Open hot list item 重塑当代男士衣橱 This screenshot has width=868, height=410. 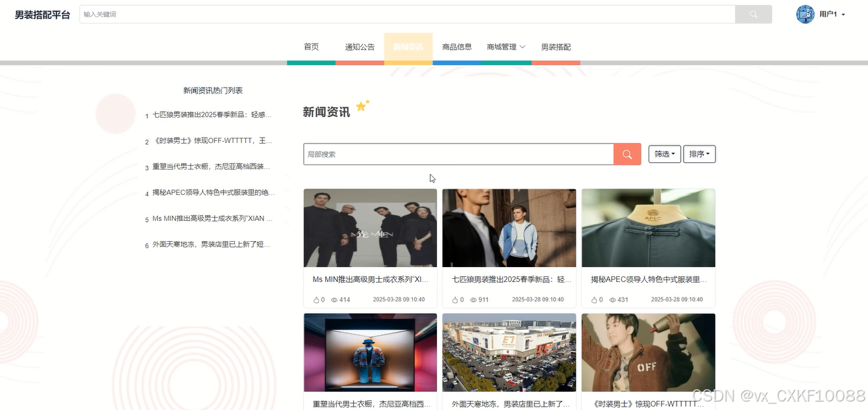212,167
